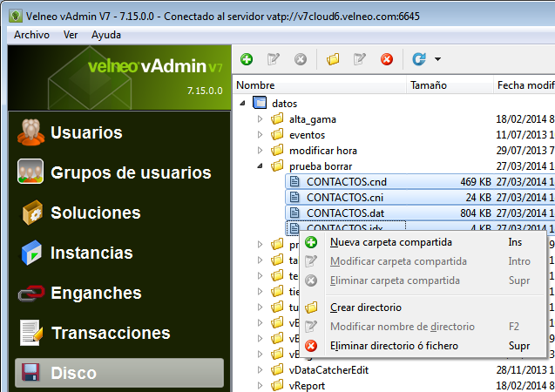Click the vReport folder icon

[x=277, y=384]
